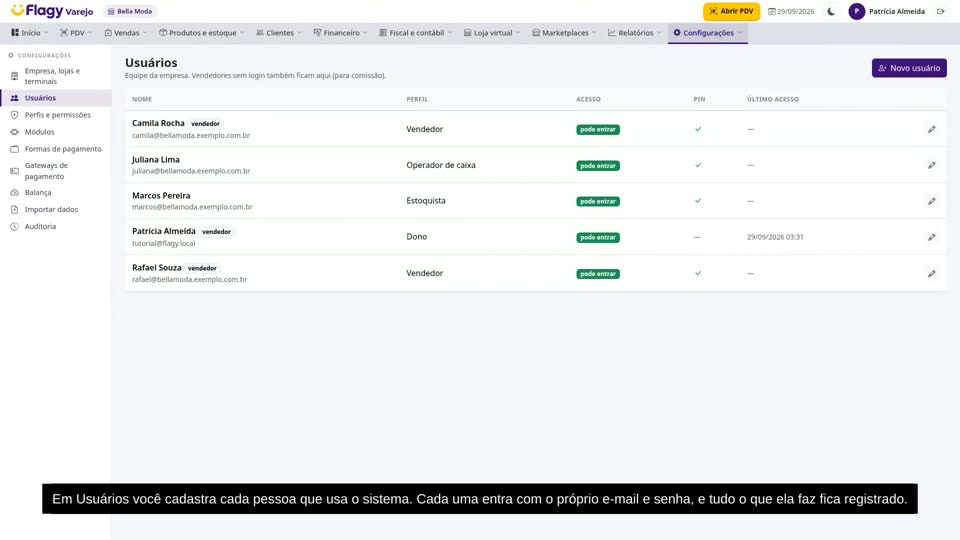Screen dimensions: 960x540
Task: Open Perfis e permissões in sidebar
Action: (56, 115)
